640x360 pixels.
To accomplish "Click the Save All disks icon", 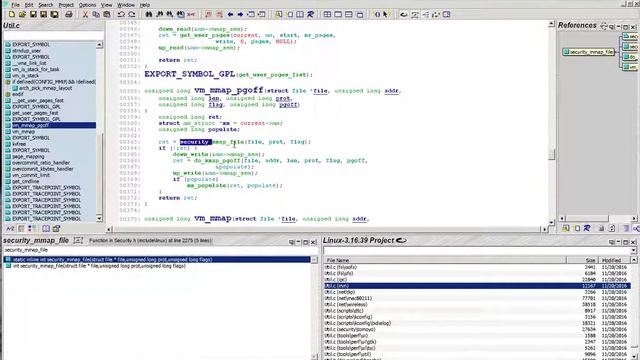I will 54,14.
